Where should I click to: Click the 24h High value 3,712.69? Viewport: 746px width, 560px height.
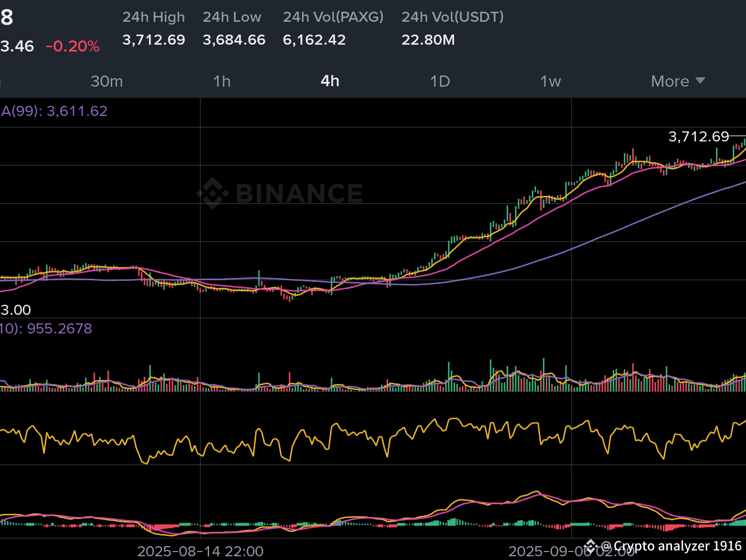tap(154, 40)
